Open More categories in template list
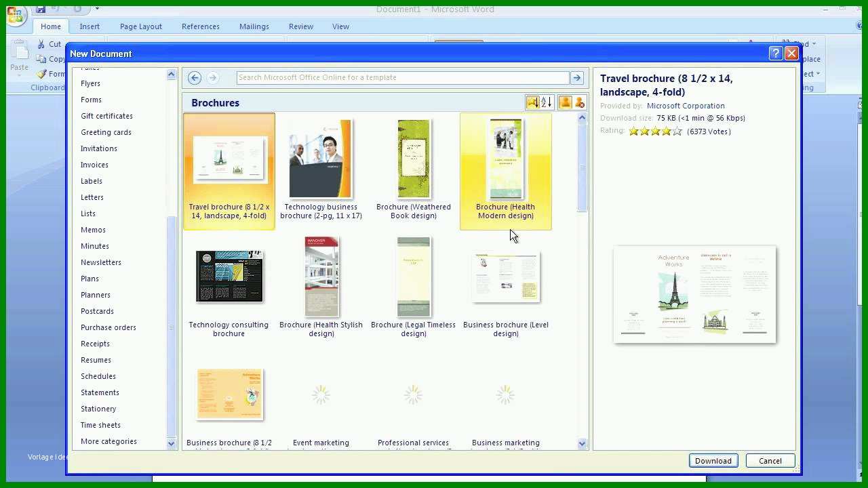The width and height of the screenshot is (868, 488). tap(108, 441)
